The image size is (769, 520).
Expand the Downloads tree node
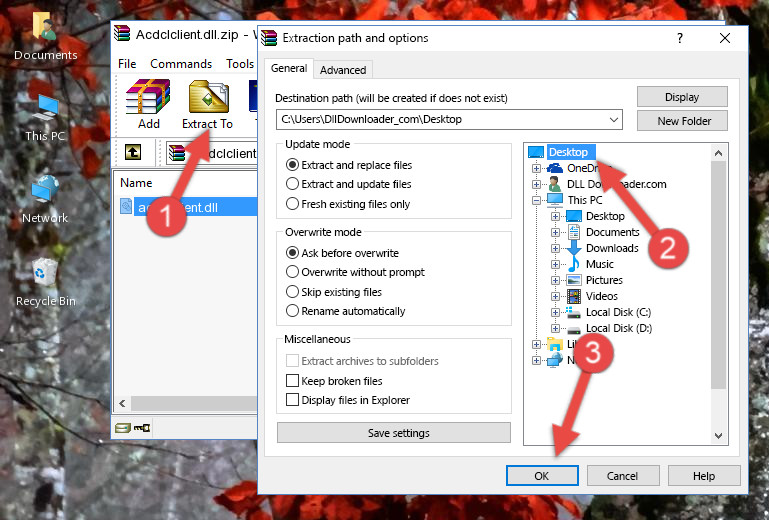(555, 248)
